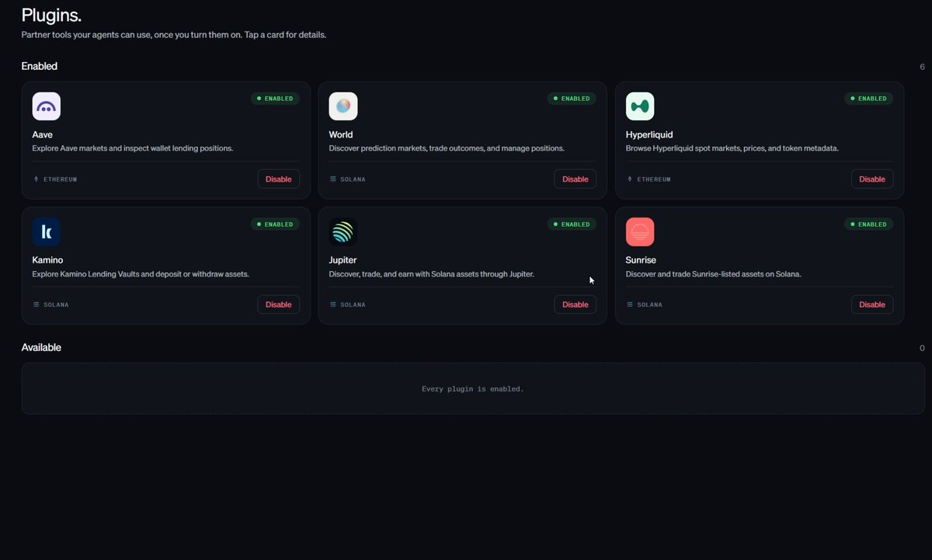Click the Ethereum chain icon on Aave card
Image resolution: width=932 pixels, height=560 pixels.
coord(36,179)
